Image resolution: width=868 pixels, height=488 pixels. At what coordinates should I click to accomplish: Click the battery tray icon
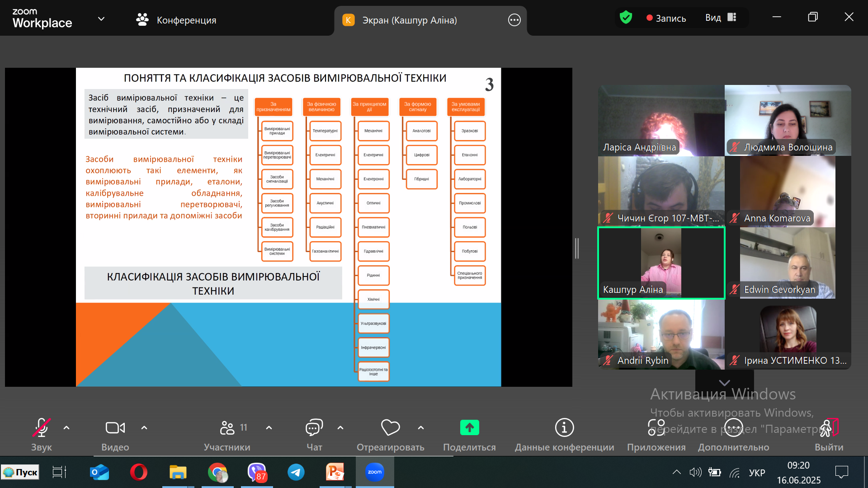[714, 472]
